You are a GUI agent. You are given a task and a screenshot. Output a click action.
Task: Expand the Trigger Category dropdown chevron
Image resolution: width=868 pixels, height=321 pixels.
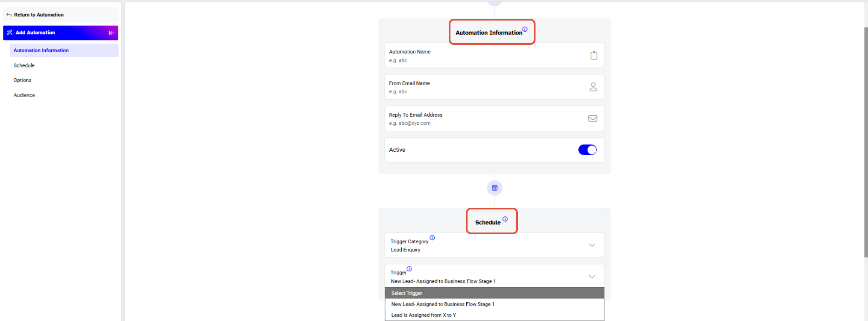(x=592, y=245)
